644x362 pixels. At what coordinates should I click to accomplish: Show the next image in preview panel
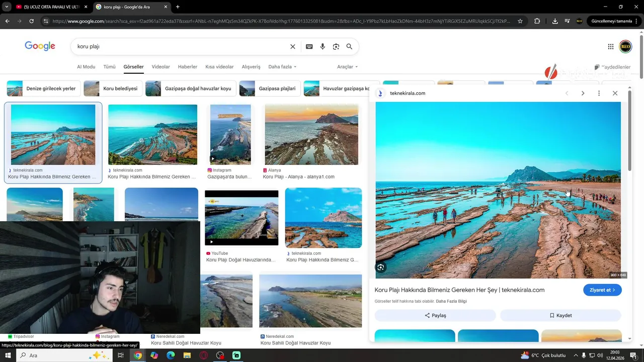tap(583, 93)
